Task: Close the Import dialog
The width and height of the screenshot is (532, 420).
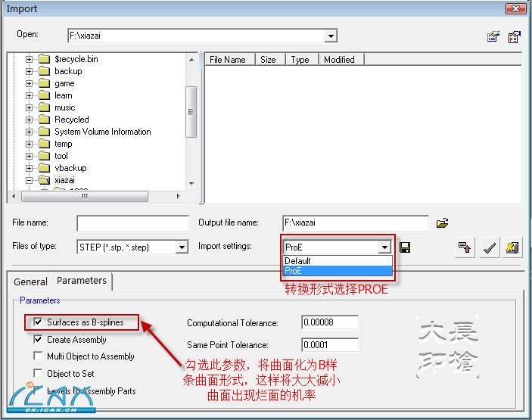Action: 515,8
